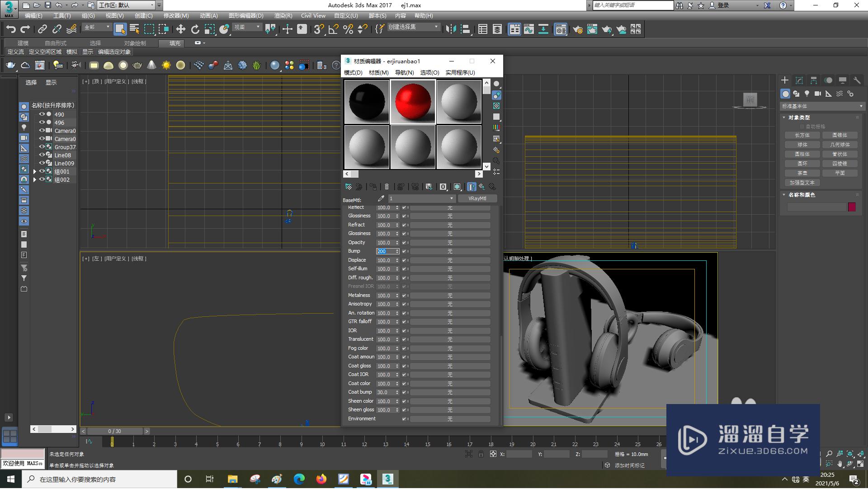Open Material Editor 材质(M) menu
The image size is (868, 489).
(x=378, y=73)
